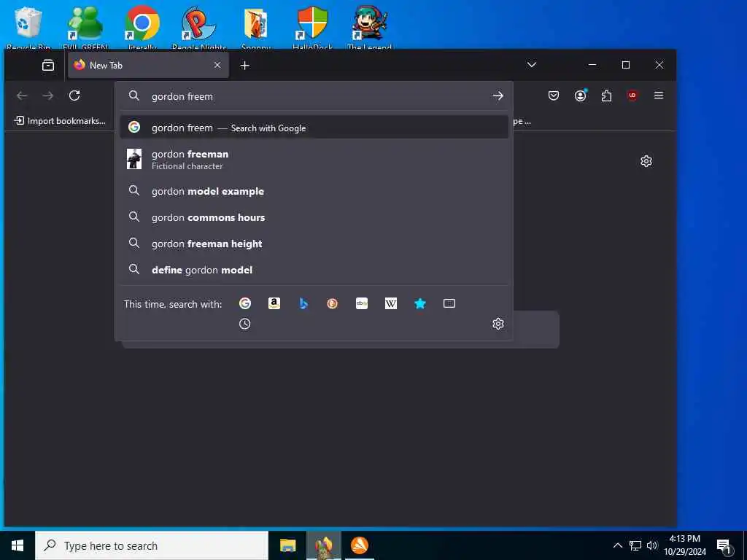The image size is (747, 560).
Task: Open a new tab with plus button
Action: click(x=245, y=65)
